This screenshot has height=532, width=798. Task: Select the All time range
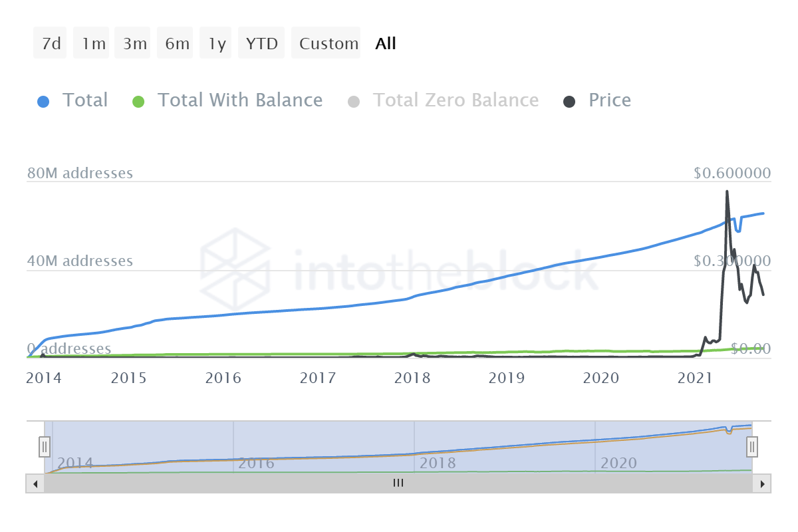386,44
